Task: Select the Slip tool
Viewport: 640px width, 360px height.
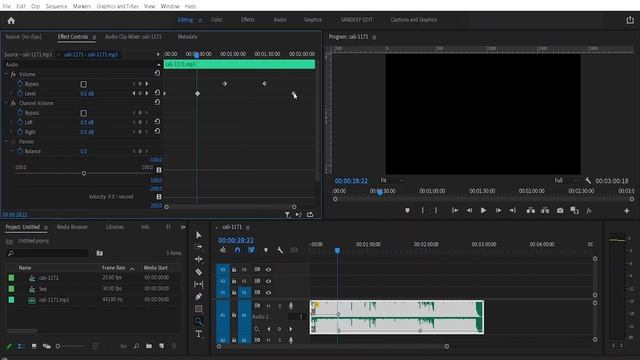Action: [198, 284]
